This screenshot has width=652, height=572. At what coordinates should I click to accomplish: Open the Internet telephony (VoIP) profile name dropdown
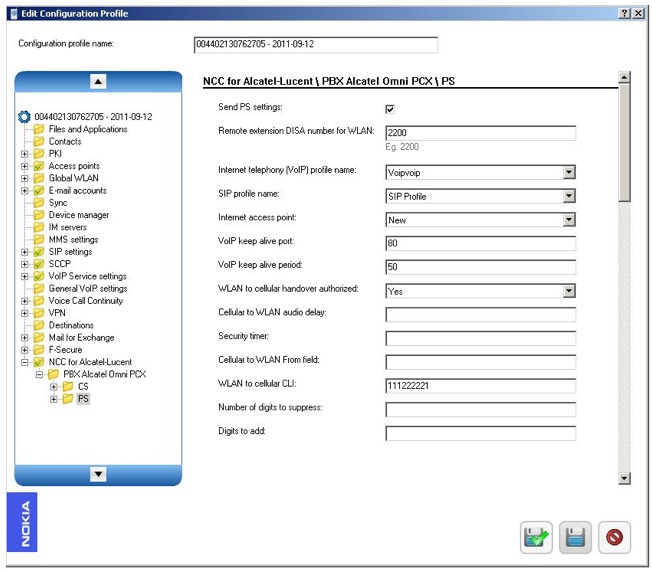coord(568,172)
